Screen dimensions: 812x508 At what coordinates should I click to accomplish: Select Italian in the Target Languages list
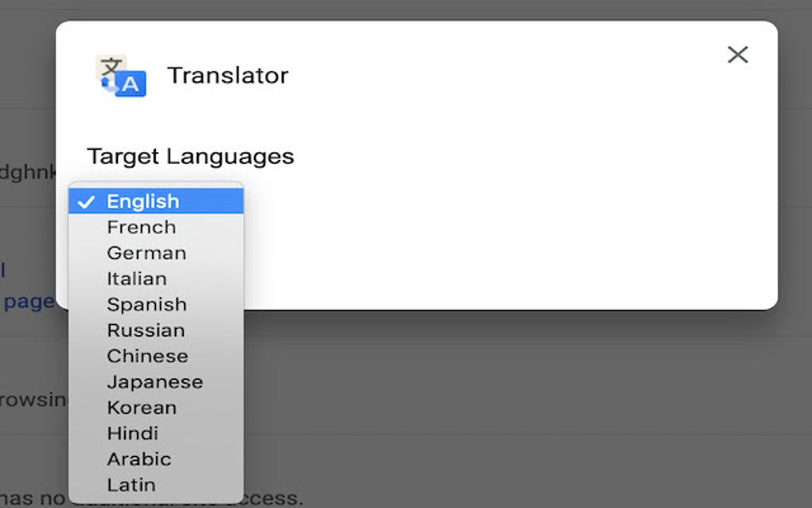point(137,278)
